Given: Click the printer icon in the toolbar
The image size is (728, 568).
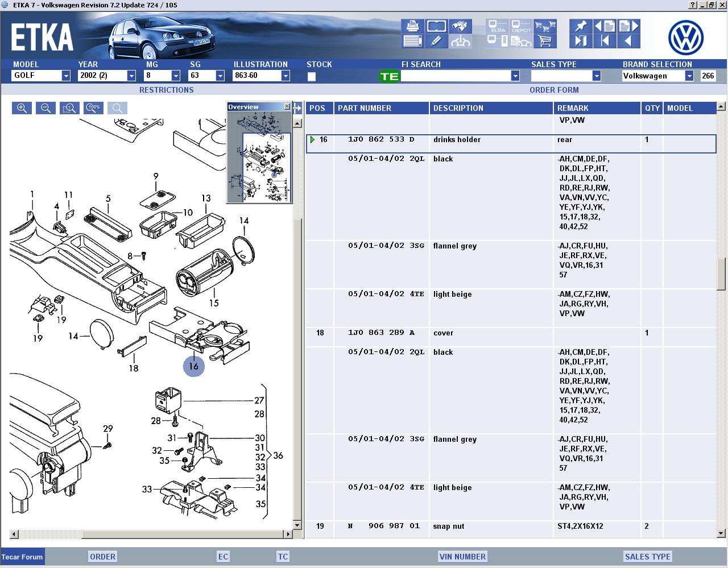Looking at the screenshot, I should 413,26.
